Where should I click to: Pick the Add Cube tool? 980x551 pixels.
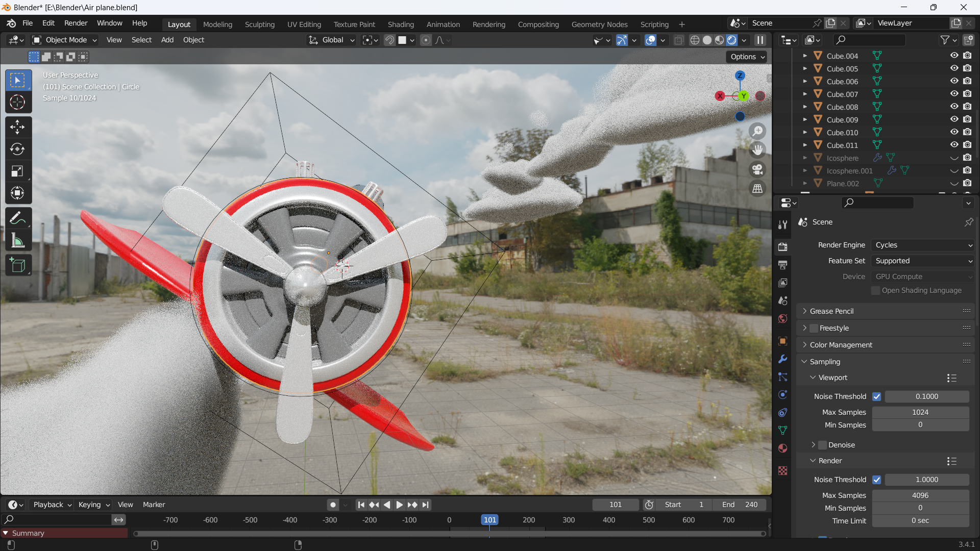click(18, 265)
